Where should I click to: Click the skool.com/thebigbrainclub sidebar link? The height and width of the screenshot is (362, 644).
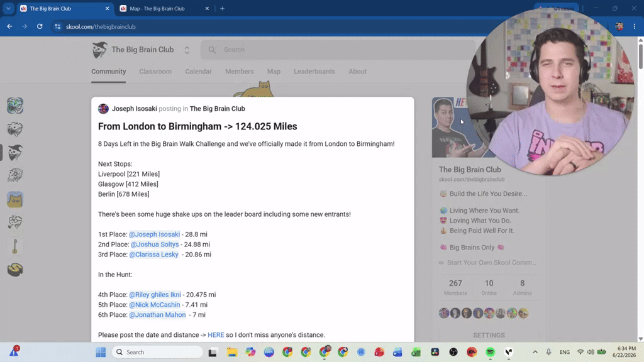[472, 179]
